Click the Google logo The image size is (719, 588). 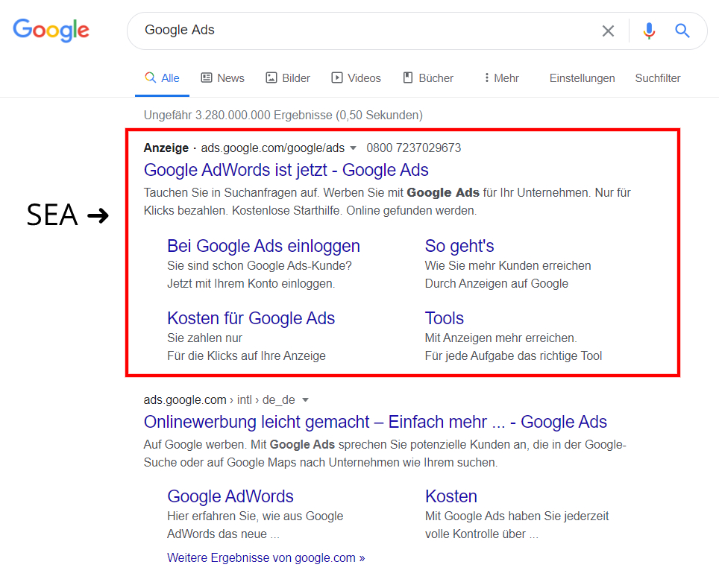point(51,31)
